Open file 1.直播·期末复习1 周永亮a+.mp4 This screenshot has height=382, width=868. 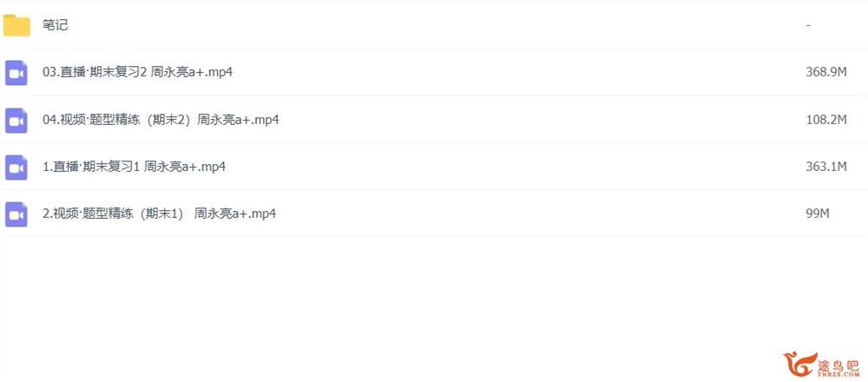tap(134, 166)
